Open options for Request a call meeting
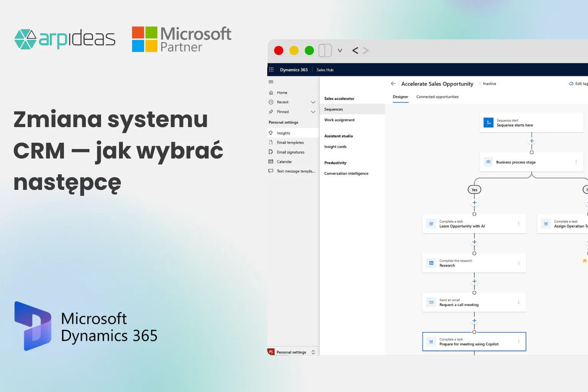The image size is (588, 392). (x=519, y=302)
